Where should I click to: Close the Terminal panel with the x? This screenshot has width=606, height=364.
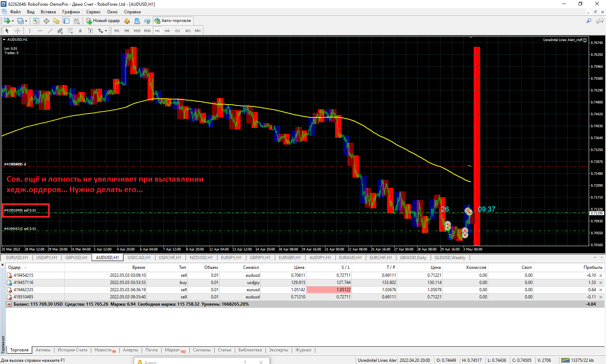point(3,265)
